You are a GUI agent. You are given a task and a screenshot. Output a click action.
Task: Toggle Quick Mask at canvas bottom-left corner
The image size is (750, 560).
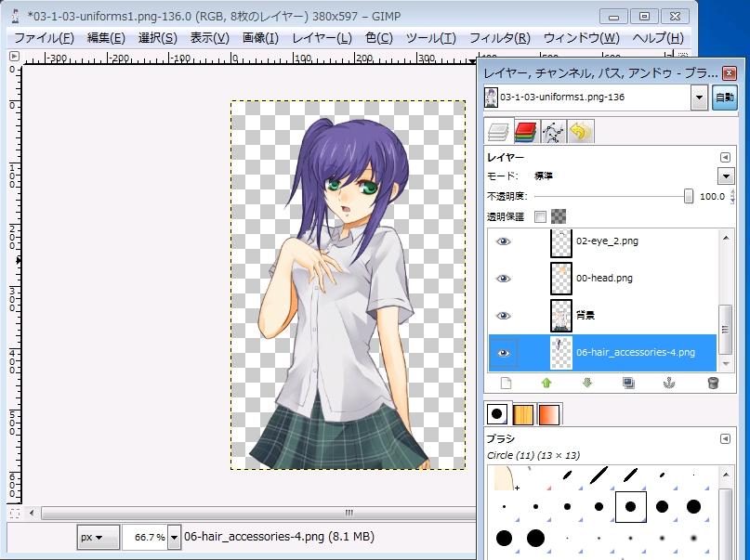pos(14,514)
